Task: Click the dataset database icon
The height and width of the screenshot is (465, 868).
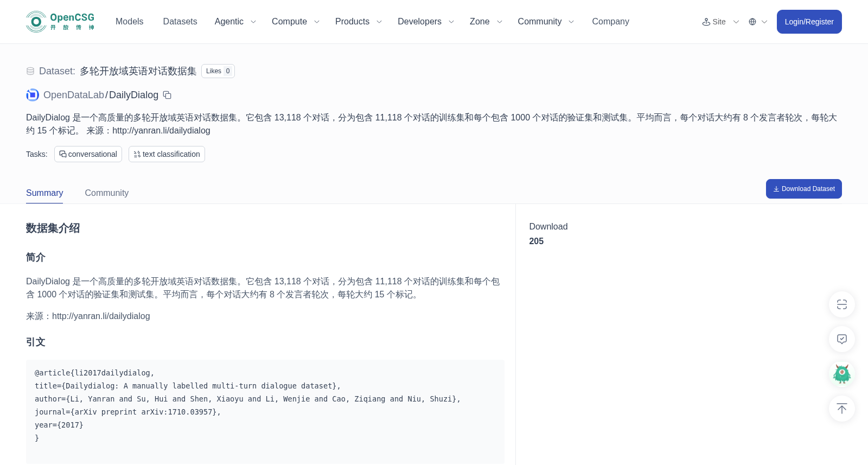Action: [x=30, y=71]
